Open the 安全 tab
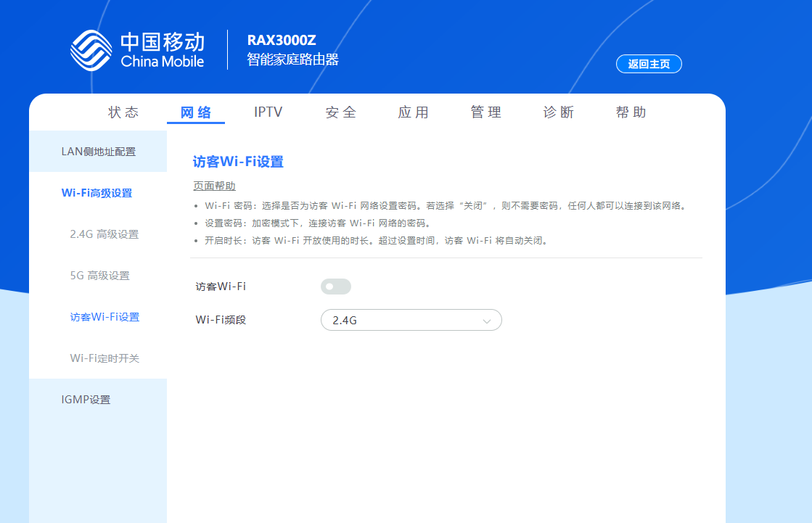 point(341,112)
